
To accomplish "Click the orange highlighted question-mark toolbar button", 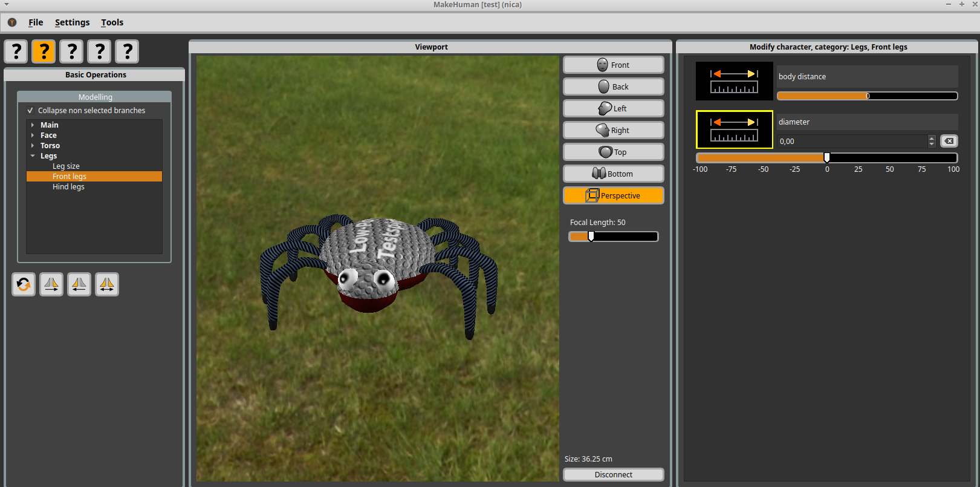I will [44, 51].
